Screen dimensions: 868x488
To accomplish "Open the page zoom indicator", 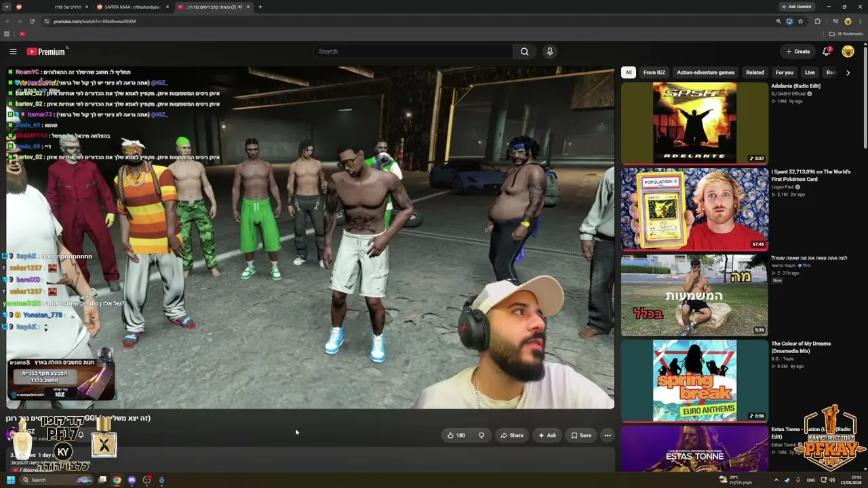I will point(778,21).
